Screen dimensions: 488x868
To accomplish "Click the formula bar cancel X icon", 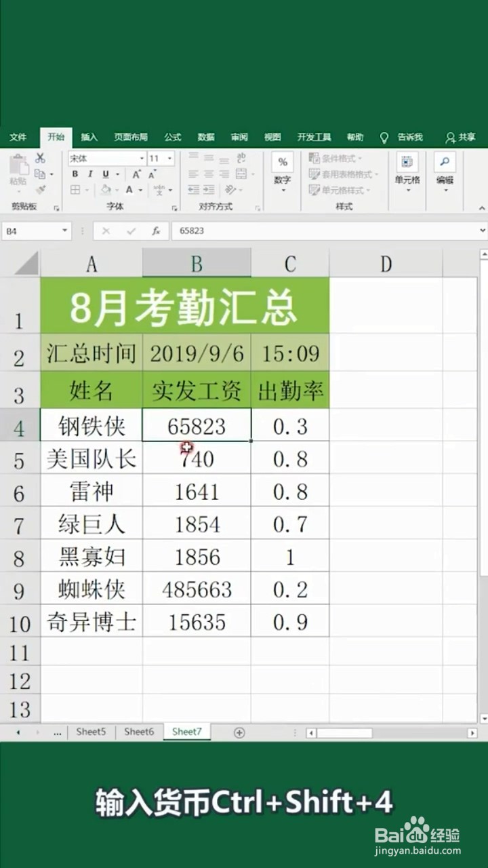I will pyautogui.click(x=106, y=231).
